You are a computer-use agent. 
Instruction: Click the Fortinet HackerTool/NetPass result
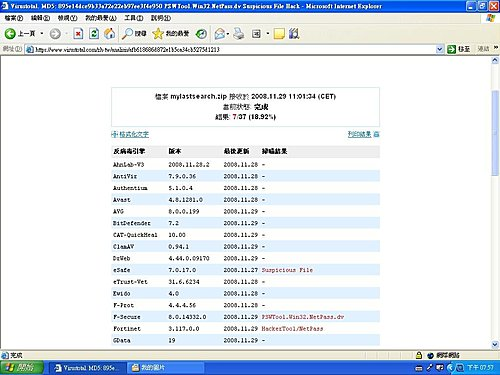tap(292, 328)
